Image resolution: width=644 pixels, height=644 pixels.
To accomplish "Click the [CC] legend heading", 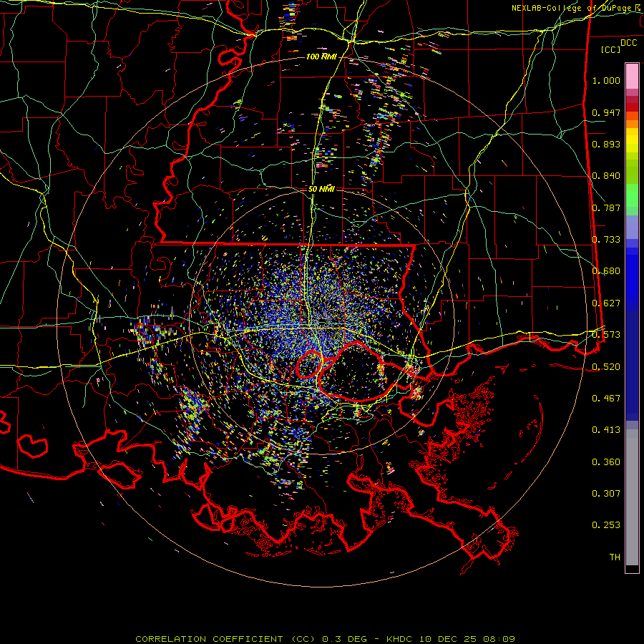I will pyautogui.click(x=610, y=49).
